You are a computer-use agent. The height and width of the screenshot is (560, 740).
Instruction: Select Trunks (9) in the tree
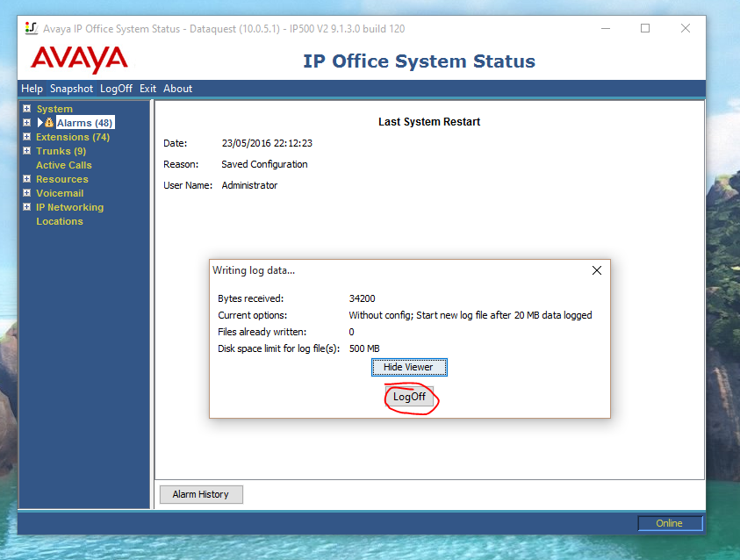(61, 151)
